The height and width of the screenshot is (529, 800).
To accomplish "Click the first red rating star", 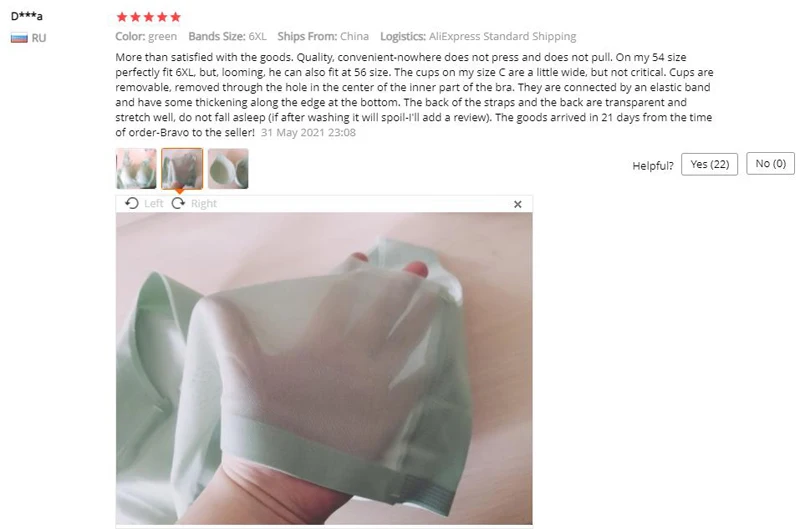I will pyautogui.click(x=122, y=17).
